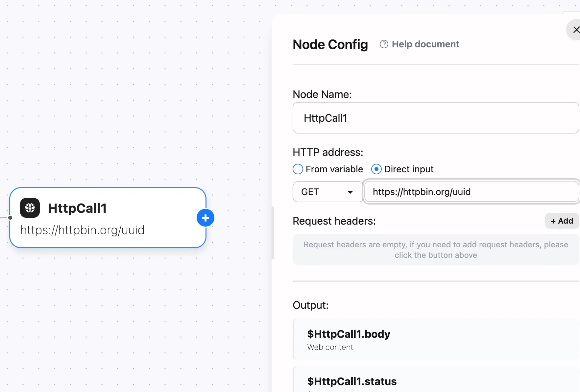Click the Node Config panel header icon area
This screenshot has width=580, height=392.
coord(330,44)
